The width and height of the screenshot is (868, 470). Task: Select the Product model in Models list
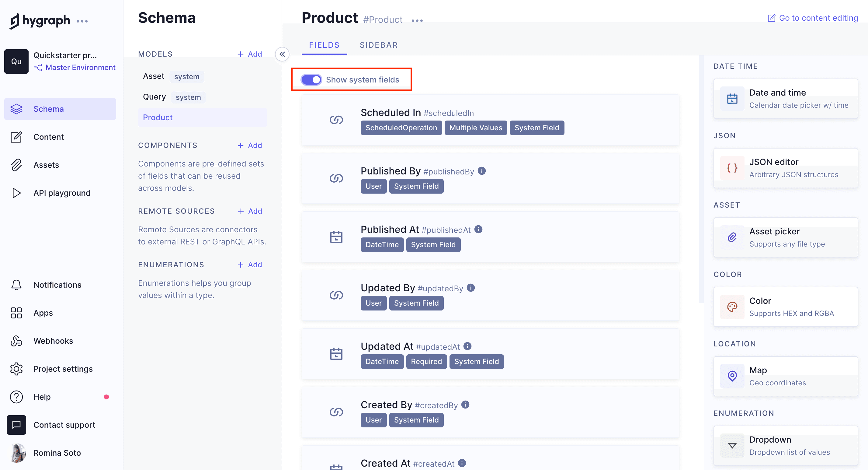tap(158, 117)
